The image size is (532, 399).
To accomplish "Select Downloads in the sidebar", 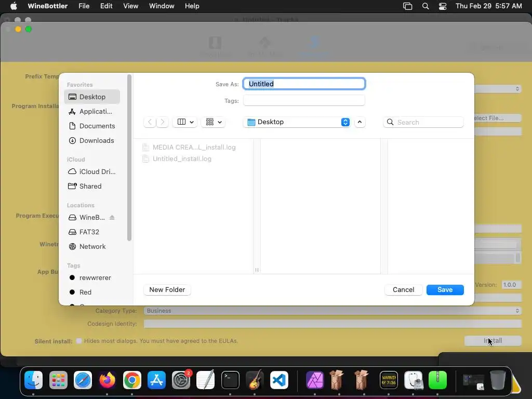I will pyautogui.click(x=92, y=140).
